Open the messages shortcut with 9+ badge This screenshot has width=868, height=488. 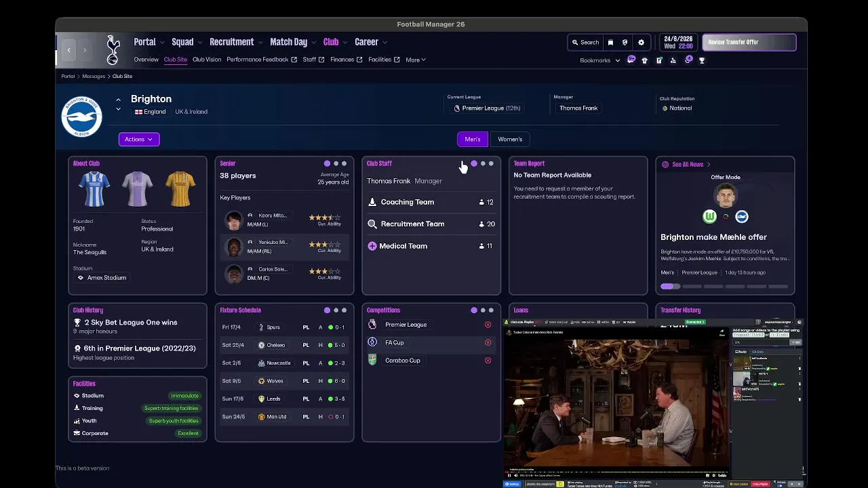(631, 60)
